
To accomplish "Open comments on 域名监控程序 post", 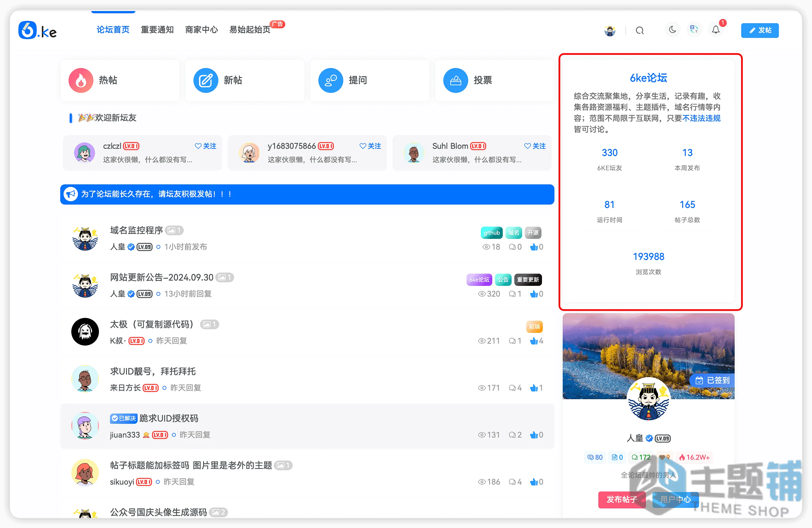I will point(515,247).
